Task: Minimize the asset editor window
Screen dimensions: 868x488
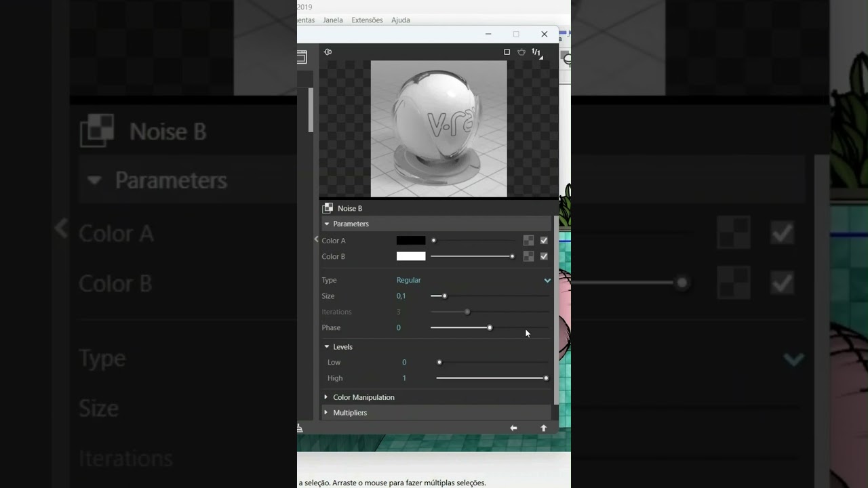Action: point(488,34)
